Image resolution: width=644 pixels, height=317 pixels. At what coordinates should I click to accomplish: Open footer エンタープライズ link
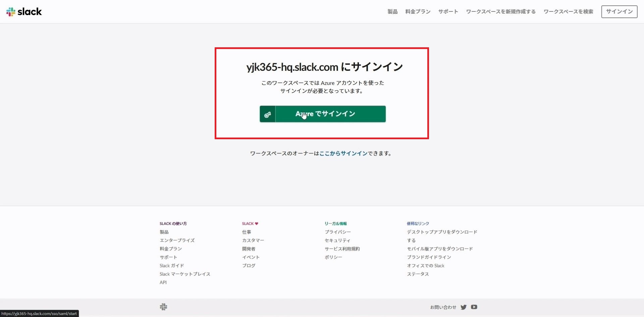pyautogui.click(x=177, y=240)
